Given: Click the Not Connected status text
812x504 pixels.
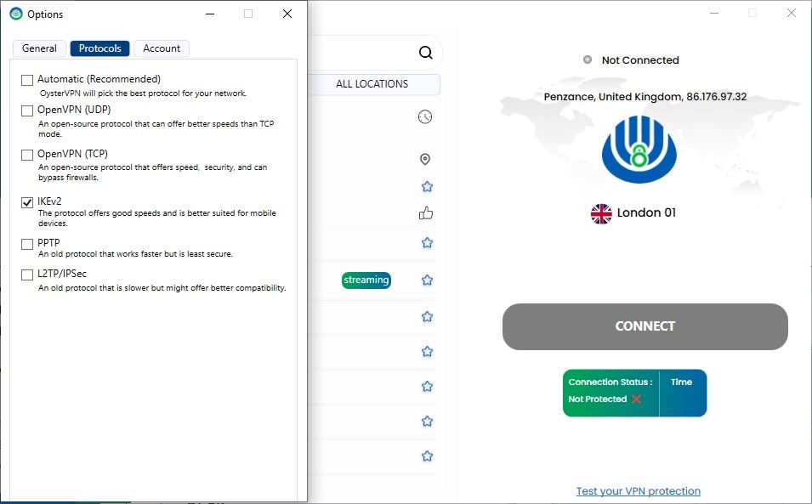Looking at the screenshot, I should [x=640, y=60].
